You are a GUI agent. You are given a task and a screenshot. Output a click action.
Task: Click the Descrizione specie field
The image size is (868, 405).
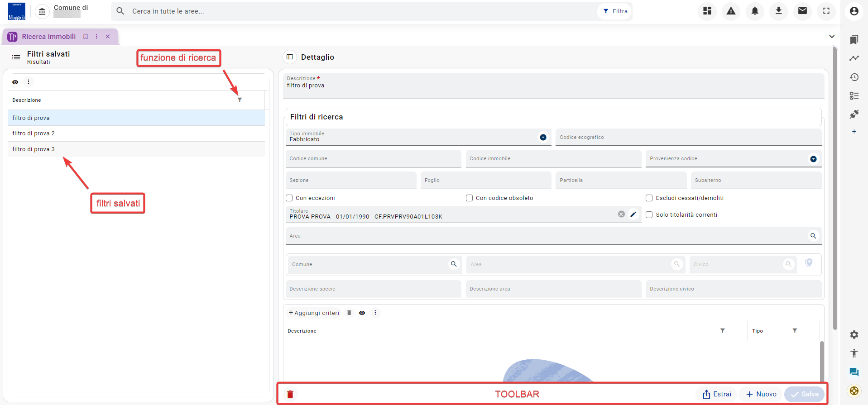click(x=373, y=289)
